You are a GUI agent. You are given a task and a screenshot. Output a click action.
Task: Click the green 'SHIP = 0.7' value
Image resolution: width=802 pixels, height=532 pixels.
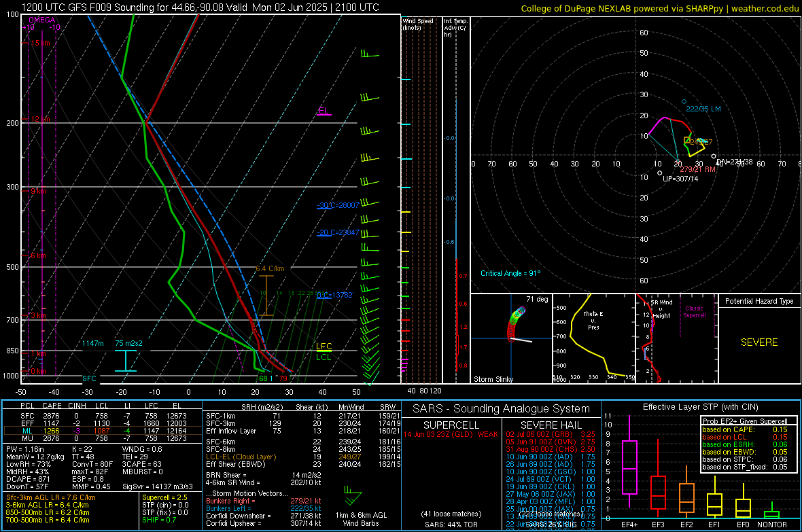pyautogui.click(x=159, y=520)
